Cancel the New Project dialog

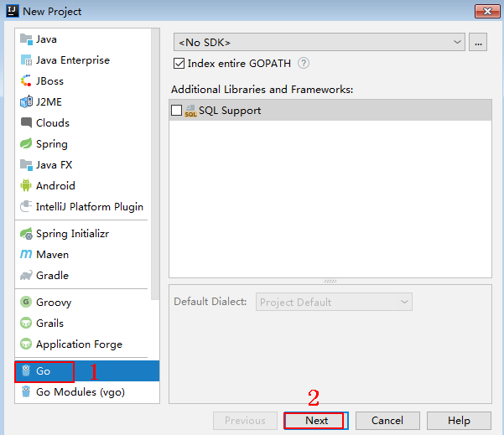[387, 421]
